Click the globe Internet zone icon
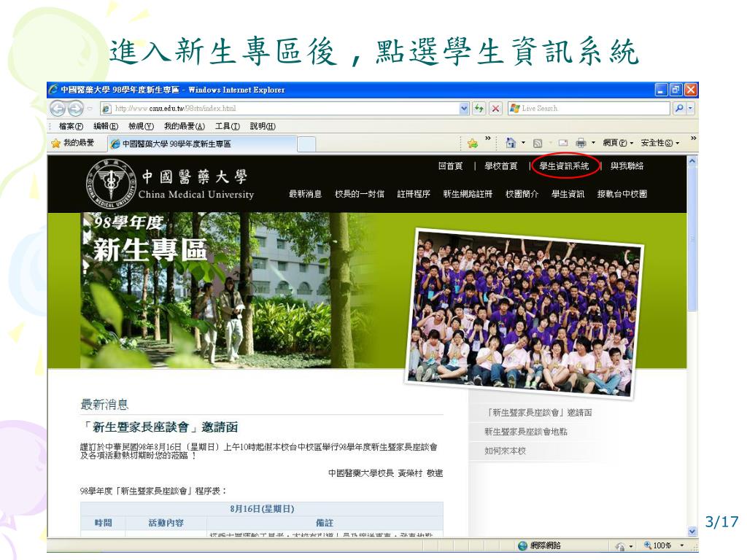Viewport: 747px width, 560px height. click(522, 545)
